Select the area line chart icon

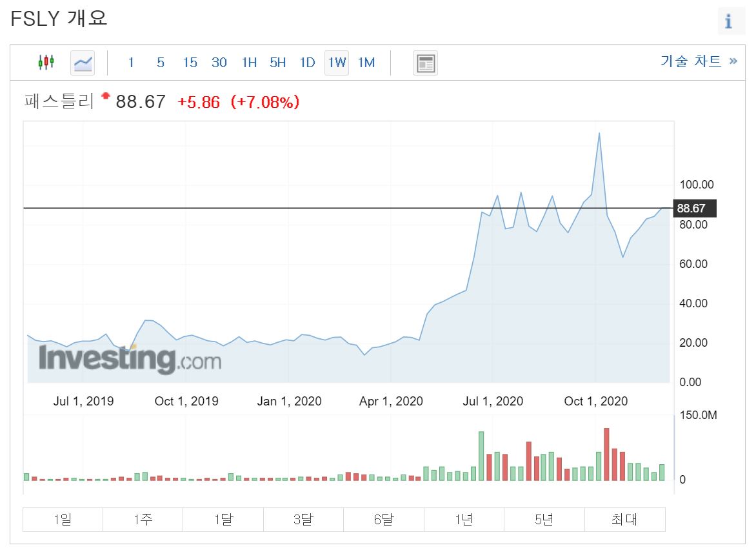(83, 63)
